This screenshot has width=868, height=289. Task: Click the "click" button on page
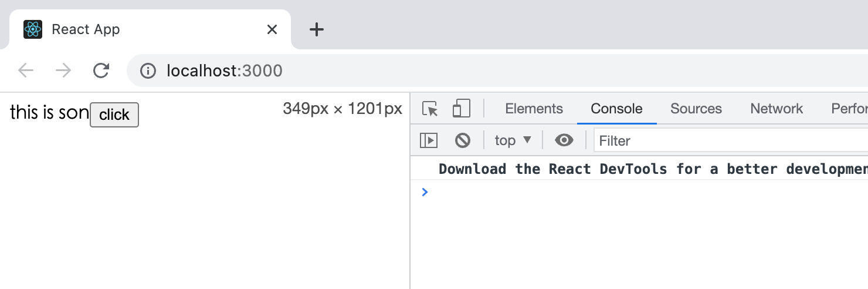coord(114,115)
